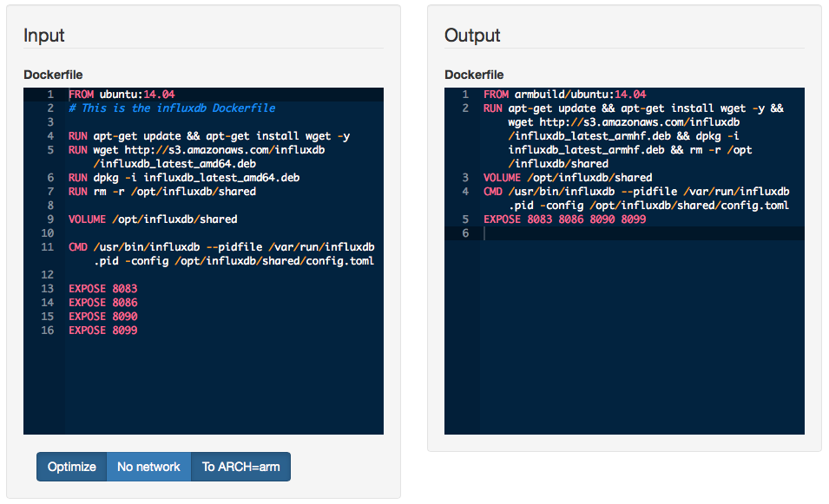Viewport: 829px width, 504px height.
Task: Click the output CMD /usr/bin/influxdb line
Action: [x=636, y=198]
